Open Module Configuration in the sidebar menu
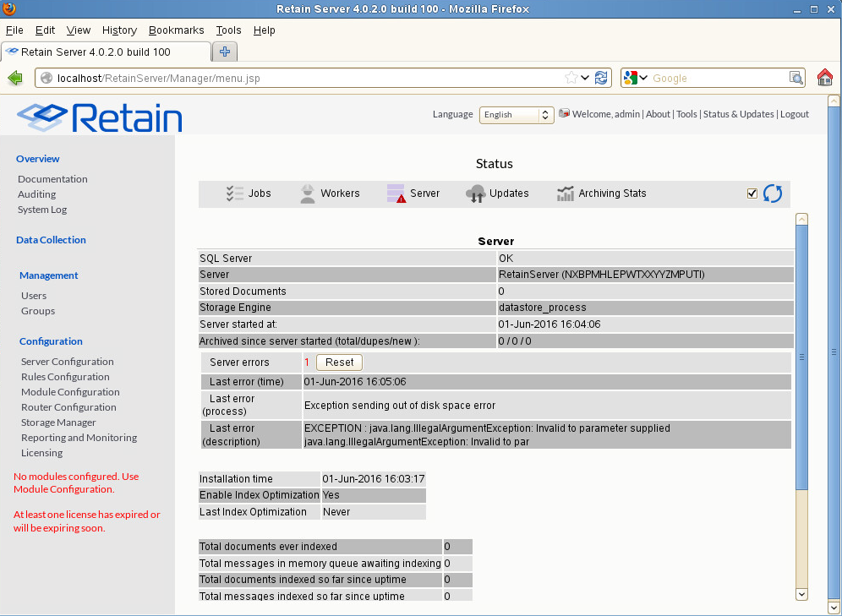842x616 pixels. click(70, 392)
